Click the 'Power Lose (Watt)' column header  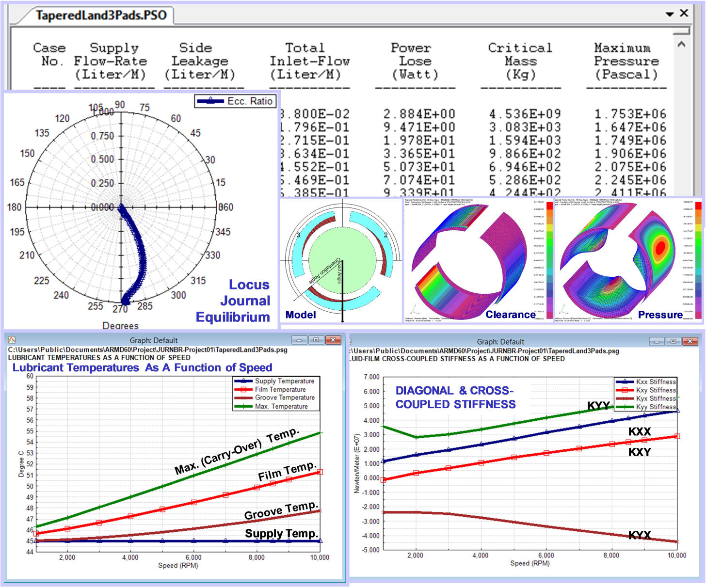[x=415, y=61]
